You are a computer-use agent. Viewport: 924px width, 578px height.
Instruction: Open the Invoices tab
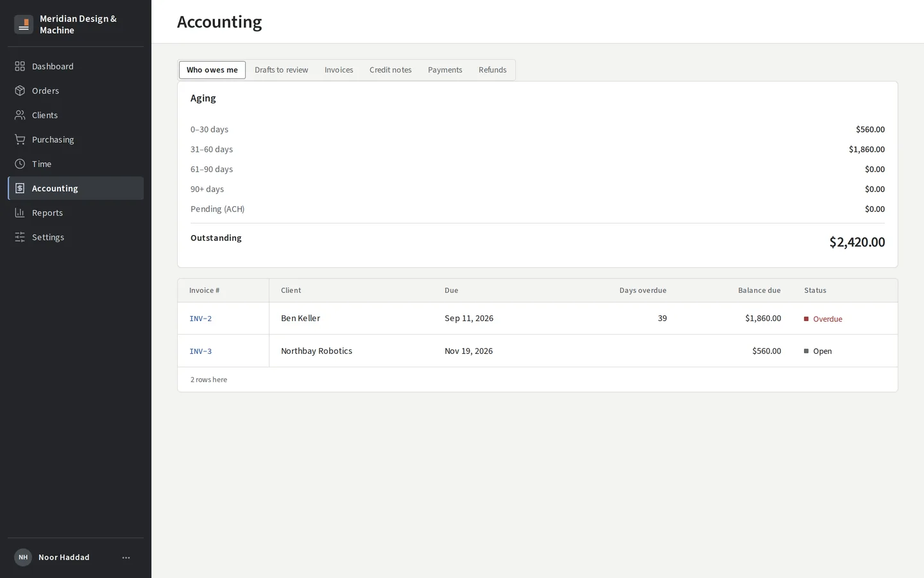tap(339, 70)
